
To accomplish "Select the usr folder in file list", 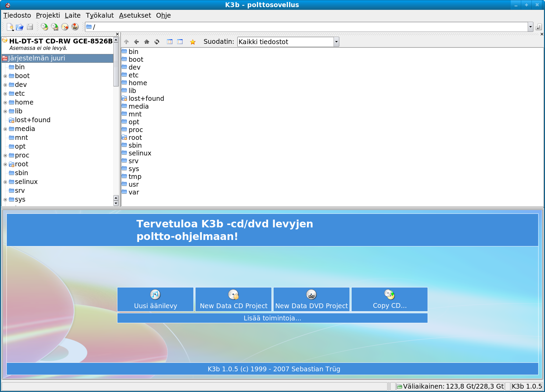I will pos(133,184).
